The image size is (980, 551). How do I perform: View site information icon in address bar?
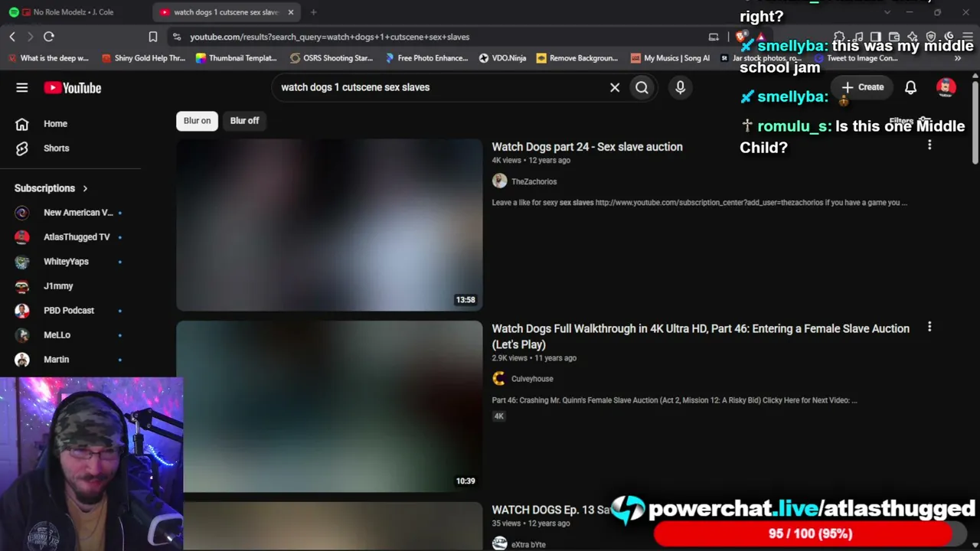click(x=177, y=37)
